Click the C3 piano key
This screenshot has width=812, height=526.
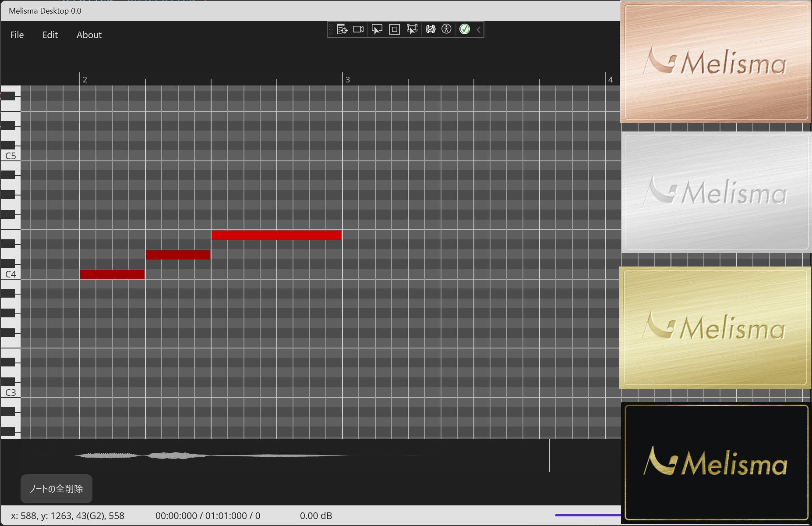11,393
